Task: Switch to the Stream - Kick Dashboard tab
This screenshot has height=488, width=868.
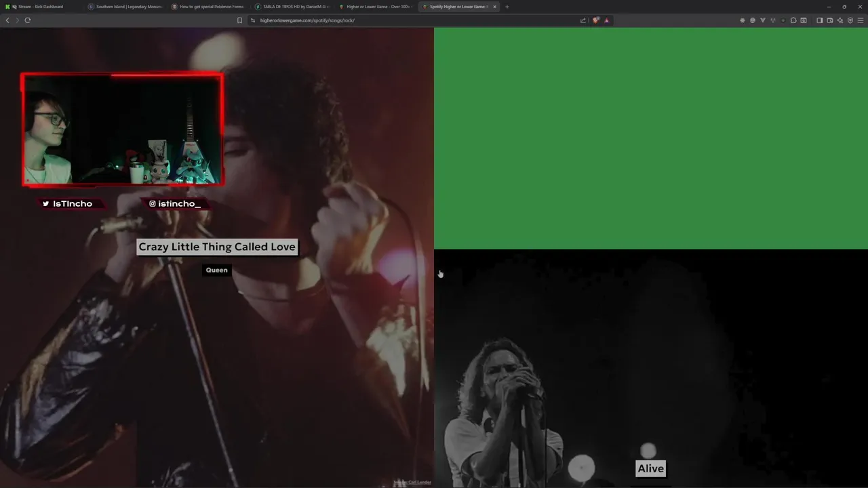Action: click(x=41, y=7)
